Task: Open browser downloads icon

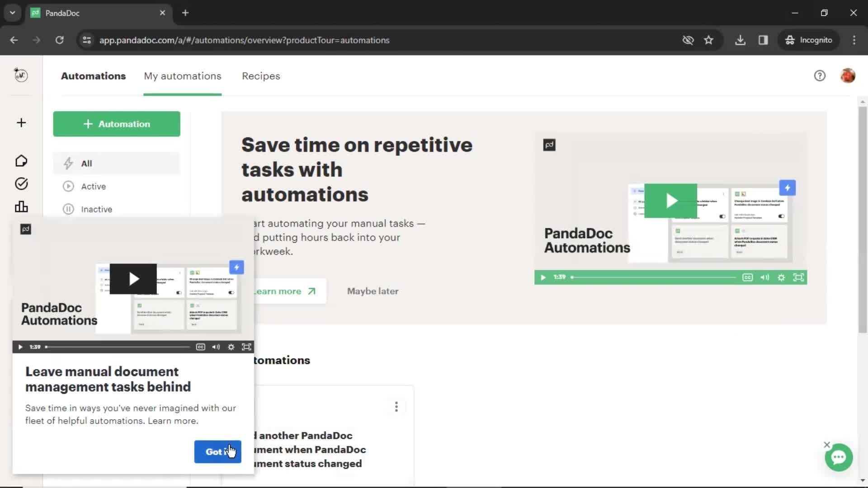Action: [740, 40]
